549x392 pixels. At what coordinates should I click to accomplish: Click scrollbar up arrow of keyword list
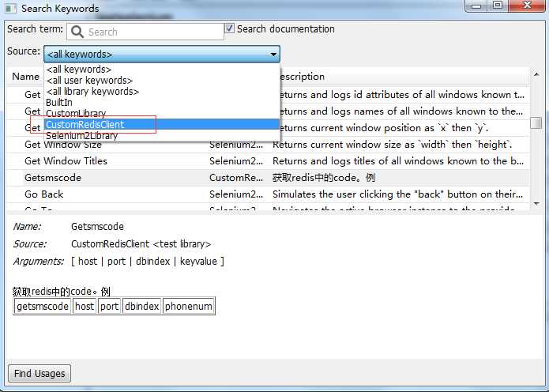[x=536, y=74]
